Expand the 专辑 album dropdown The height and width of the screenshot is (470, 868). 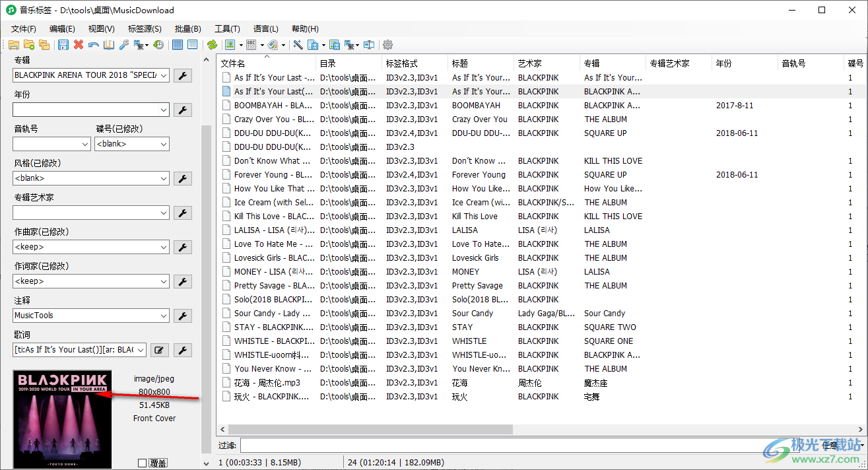pyautogui.click(x=164, y=75)
